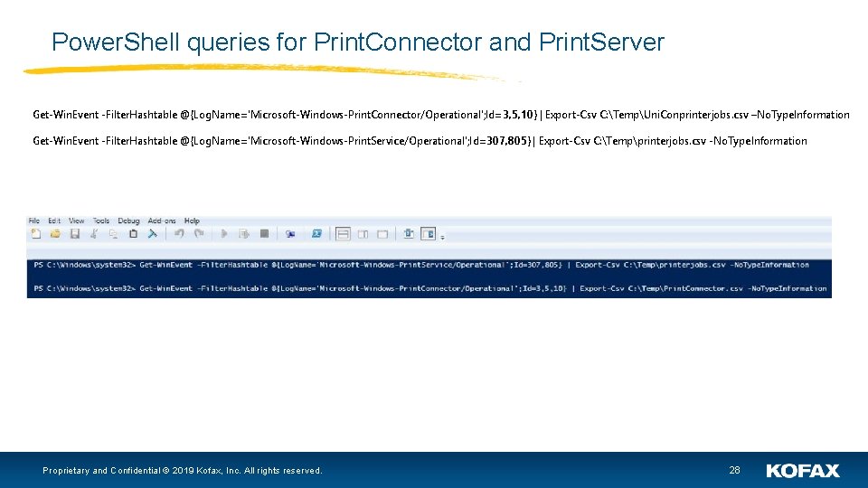The width and height of the screenshot is (868, 488).
Task: Click the Show Command Window icon
Action: tap(409, 233)
